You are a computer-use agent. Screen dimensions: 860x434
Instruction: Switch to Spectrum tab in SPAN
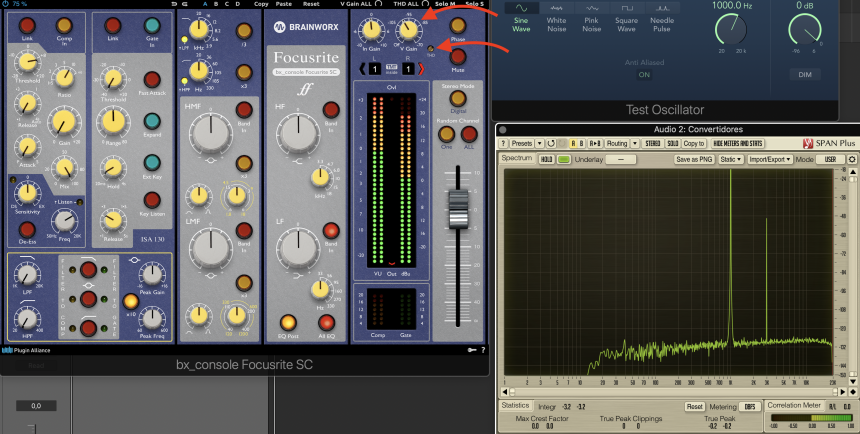517,158
